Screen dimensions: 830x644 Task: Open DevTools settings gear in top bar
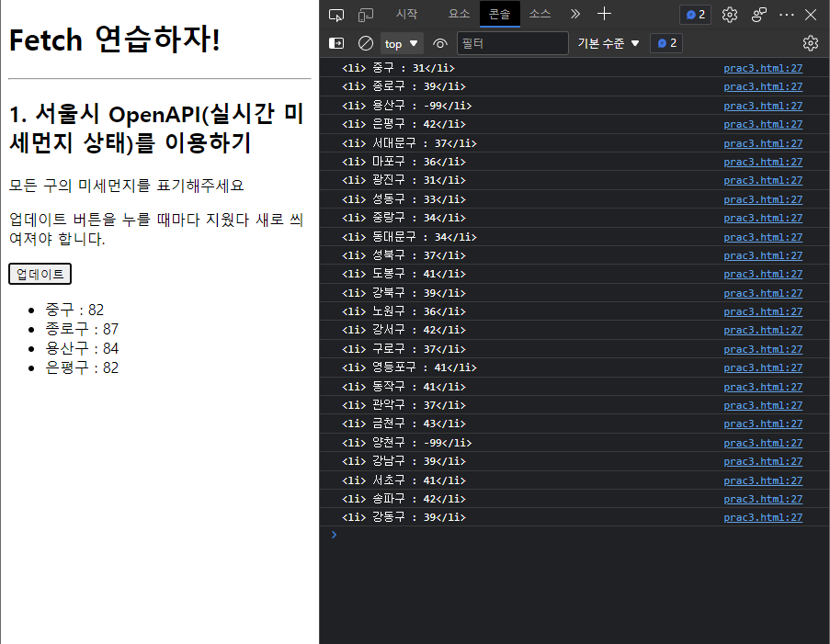coord(730,15)
